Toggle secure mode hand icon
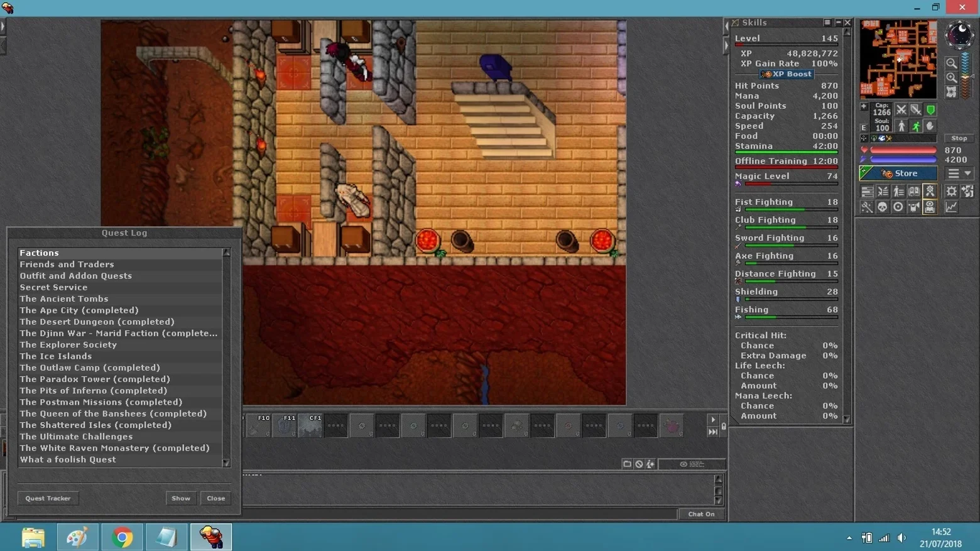Image resolution: width=980 pixels, height=551 pixels. point(930,126)
